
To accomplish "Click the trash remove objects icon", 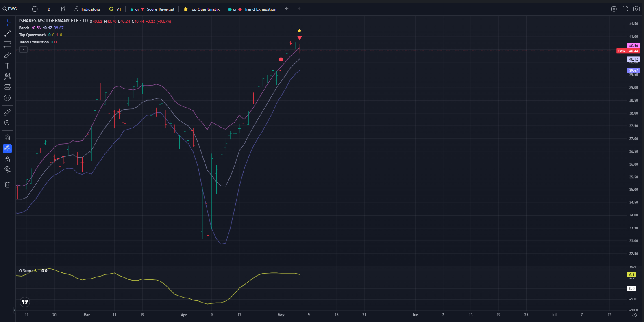I will click(x=7, y=184).
